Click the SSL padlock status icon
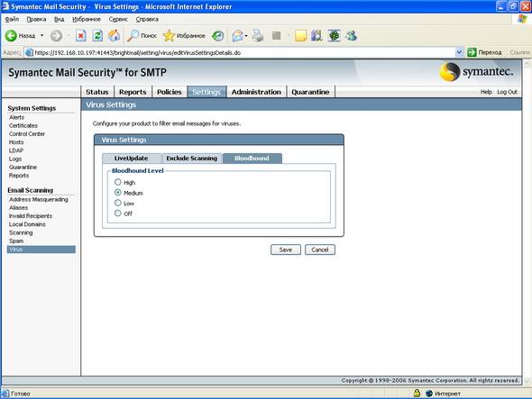 click(x=417, y=393)
